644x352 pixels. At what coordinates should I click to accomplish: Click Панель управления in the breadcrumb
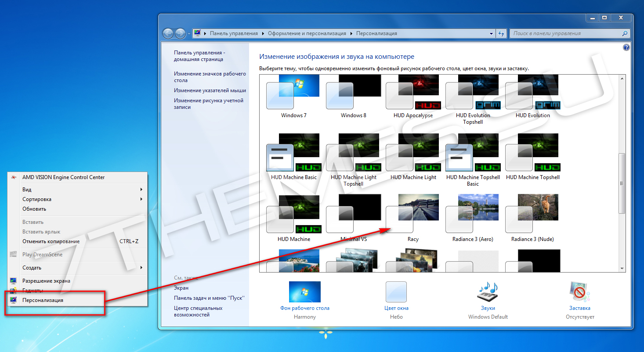[234, 33]
